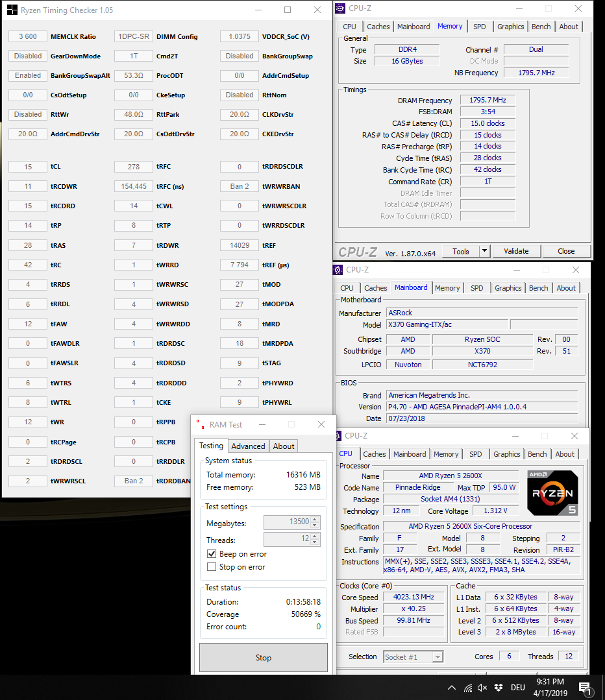Image resolution: width=605 pixels, height=700 pixels.
Task: Click the Coverage value 50669 %
Action: [306, 614]
